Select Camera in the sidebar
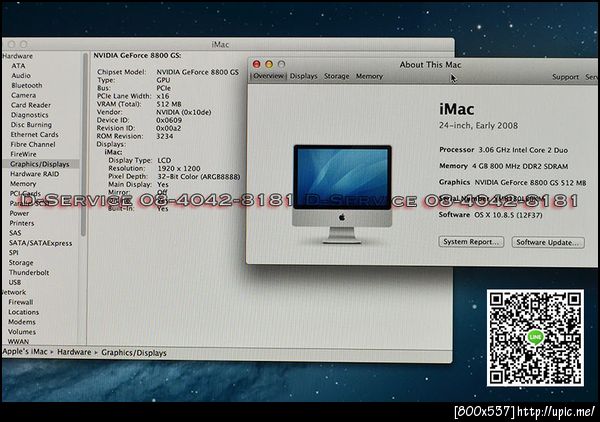This screenshot has width=600, height=422. tap(23, 95)
